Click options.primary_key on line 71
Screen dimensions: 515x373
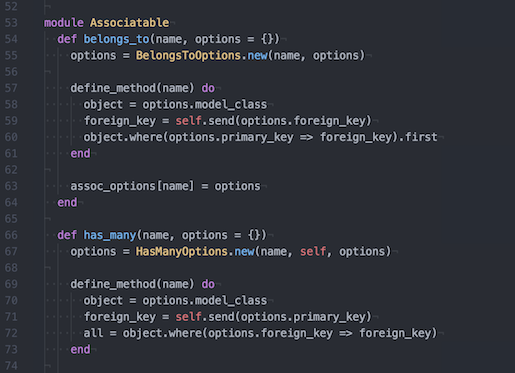click(x=303, y=317)
